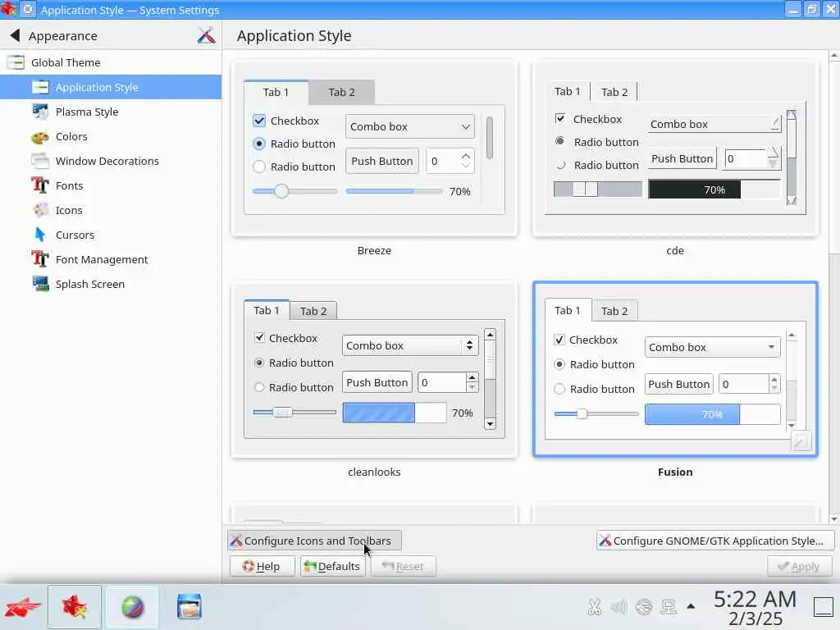Switch to Tab 2 in cde preview
840x630 pixels.
pos(614,92)
